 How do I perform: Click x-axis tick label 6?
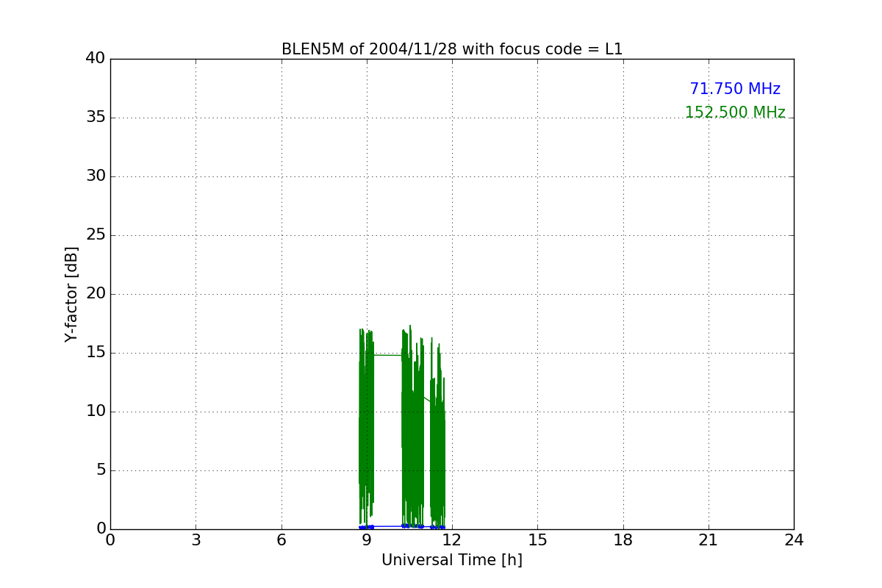point(282,540)
